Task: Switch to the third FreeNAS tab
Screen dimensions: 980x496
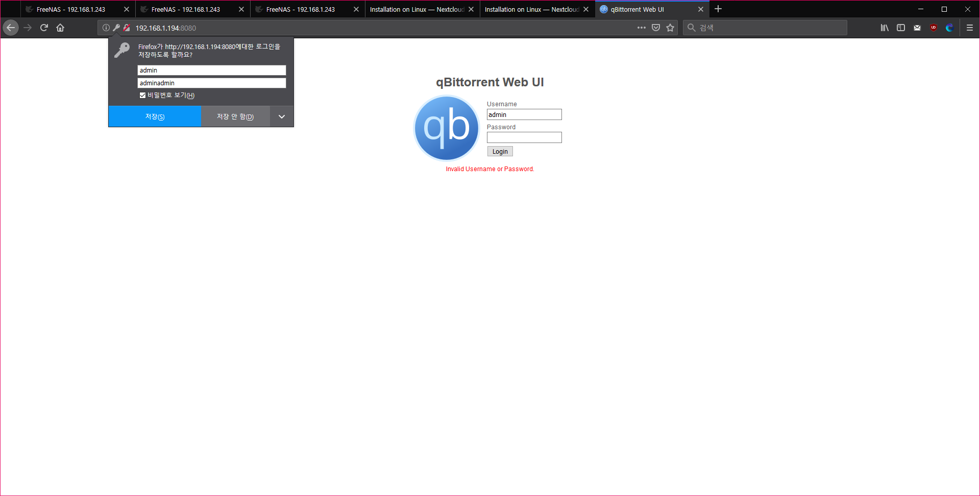Action: [x=308, y=9]
